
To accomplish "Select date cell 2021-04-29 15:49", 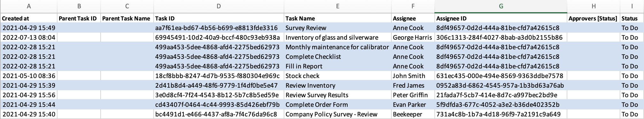I will click(29, 28).
